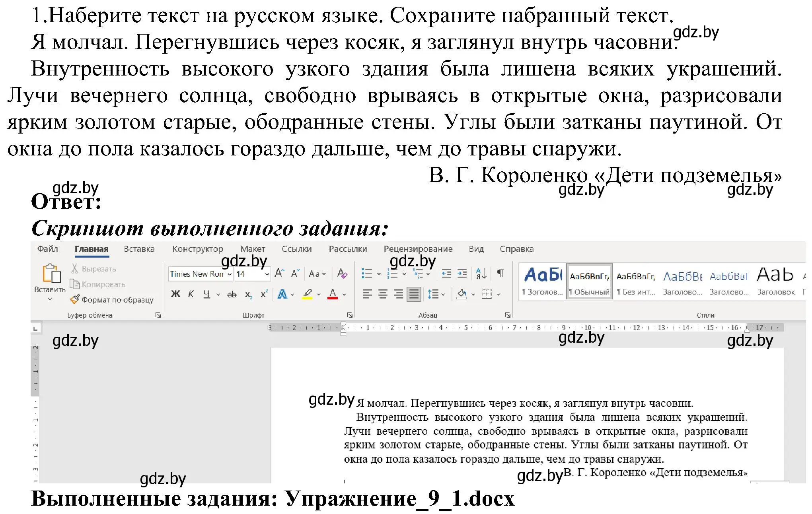
Task: Toggle show paragraph marks (¶)
Action: (500, 273)
